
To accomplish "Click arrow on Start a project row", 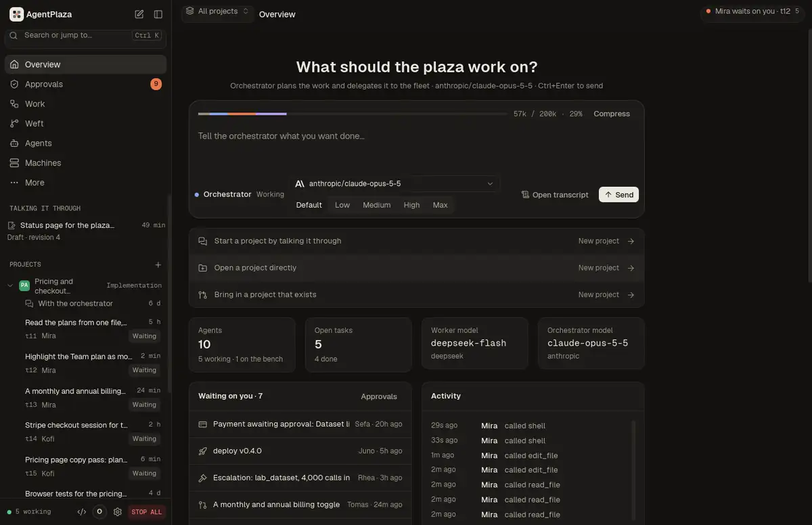I will [631, 241].
